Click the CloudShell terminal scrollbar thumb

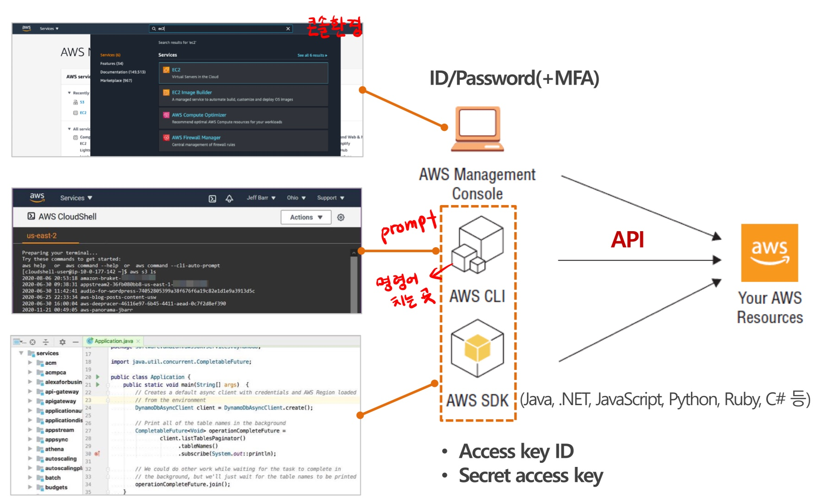point(354,284)
